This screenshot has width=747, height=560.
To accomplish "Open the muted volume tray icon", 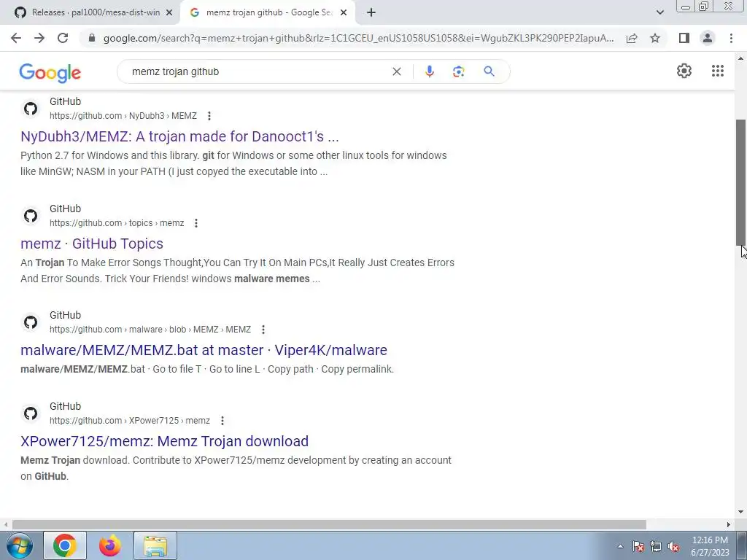I will [673, 546].
